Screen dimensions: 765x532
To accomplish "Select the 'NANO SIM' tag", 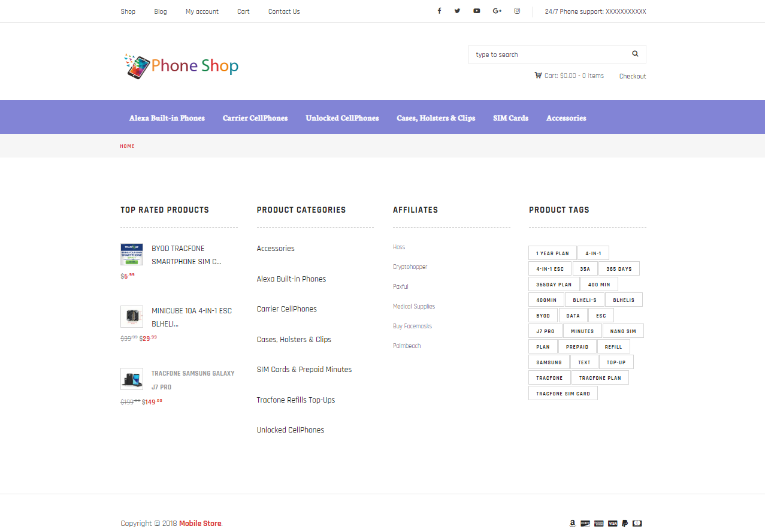I will tap(623, 331).
